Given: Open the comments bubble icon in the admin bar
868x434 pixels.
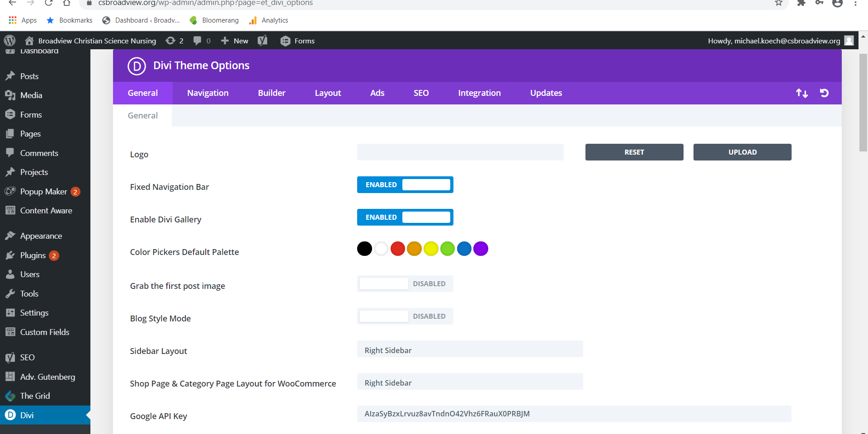Looking at the screenshot, I should (x=199, y=40).
